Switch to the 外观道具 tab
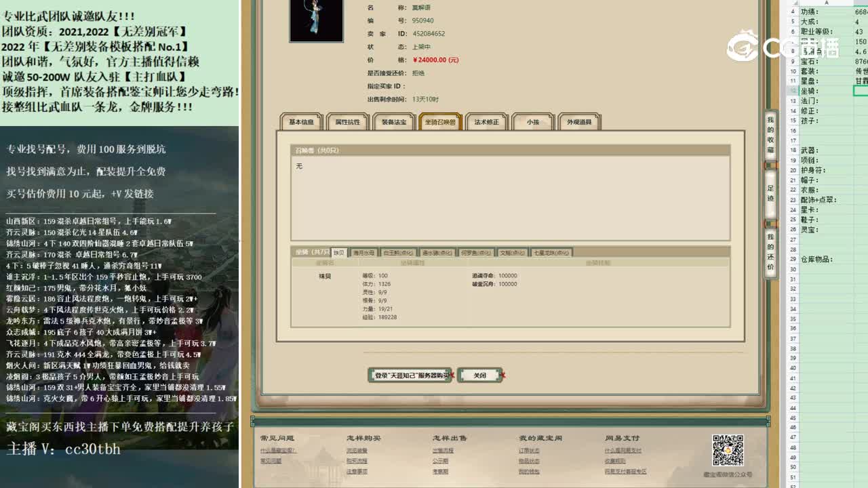 [579, 122]
